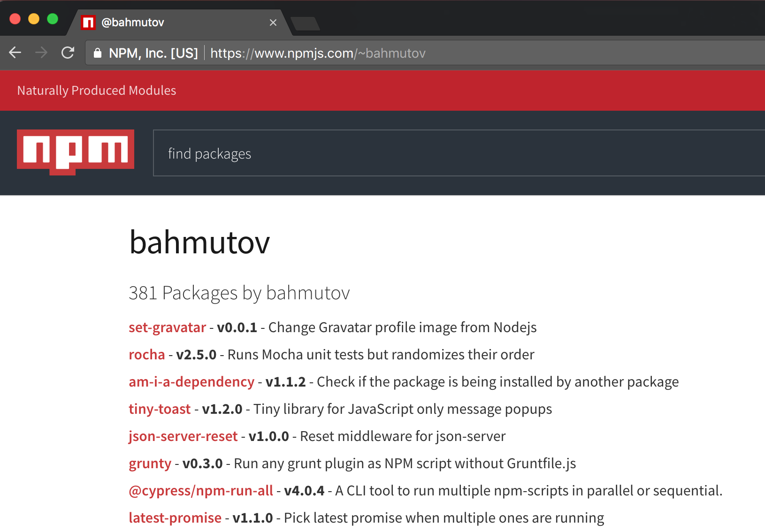Image resolution: width=765 pixels, height=532 pixels.
Task: Click the v2.5.0 version text of rocha
Action: click(196, 355)
